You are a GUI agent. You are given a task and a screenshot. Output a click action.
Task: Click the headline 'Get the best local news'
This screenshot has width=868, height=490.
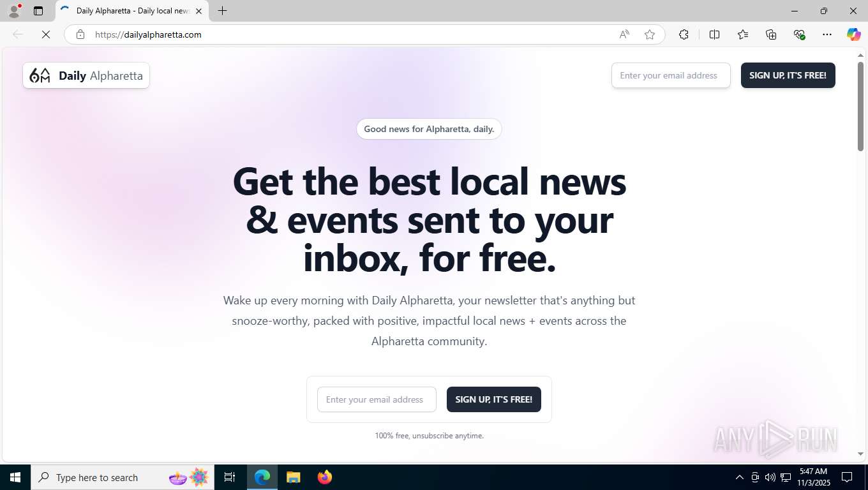tap(429, 181)
